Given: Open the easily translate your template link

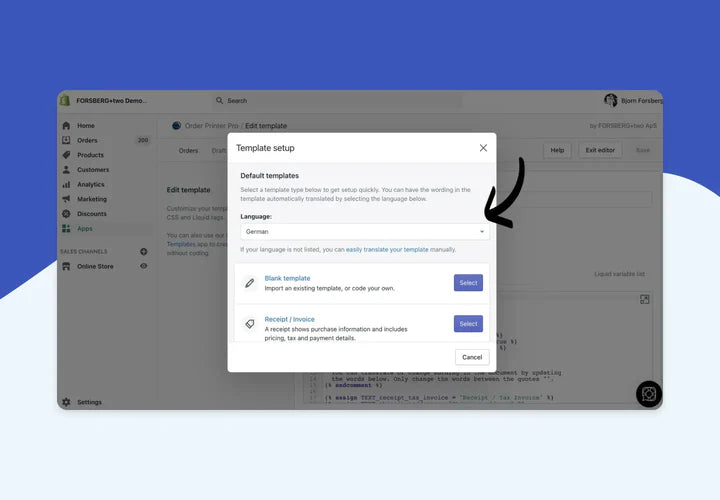Looking at the screenshot, I should [387, 249].
